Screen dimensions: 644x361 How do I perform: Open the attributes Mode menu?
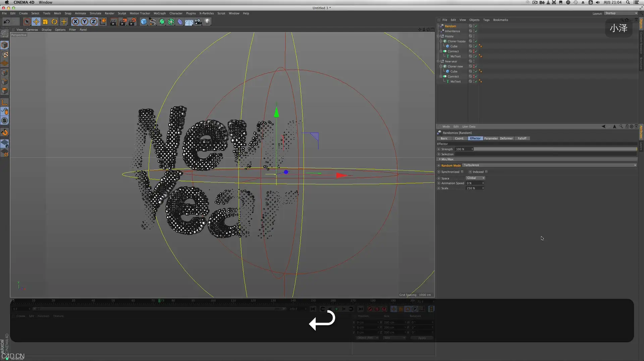pos(446,127)
